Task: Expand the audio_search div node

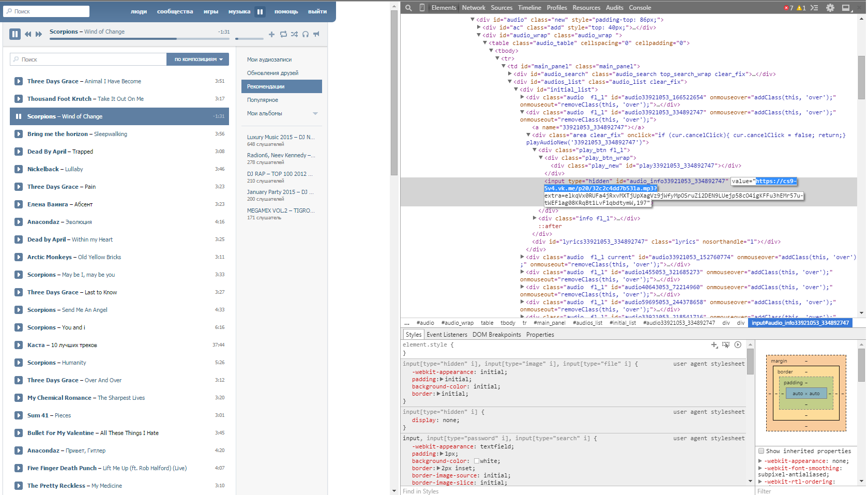Action: (510, 74)
